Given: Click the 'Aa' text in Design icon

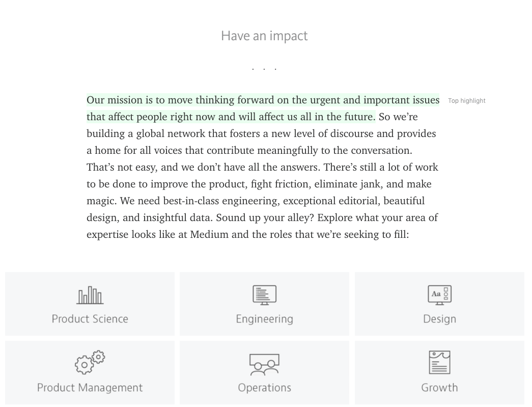Looking at the screenshot, I should [x=436, y=293].
